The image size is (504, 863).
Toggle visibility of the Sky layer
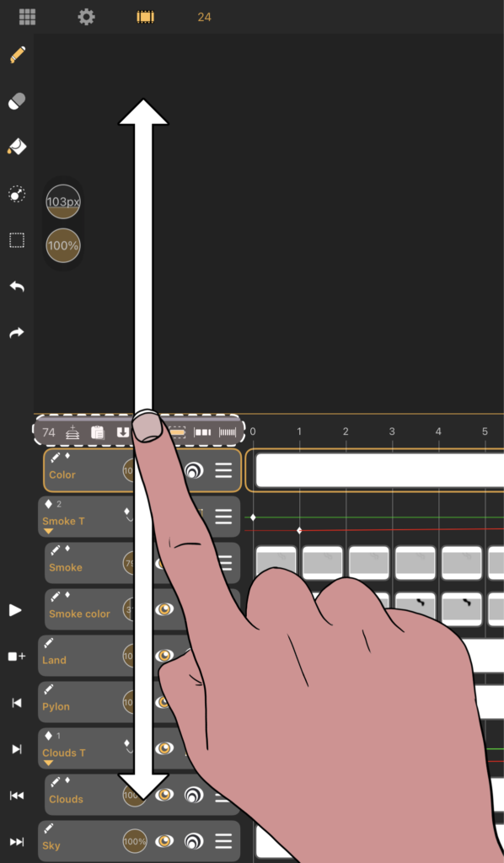point(164,841)
